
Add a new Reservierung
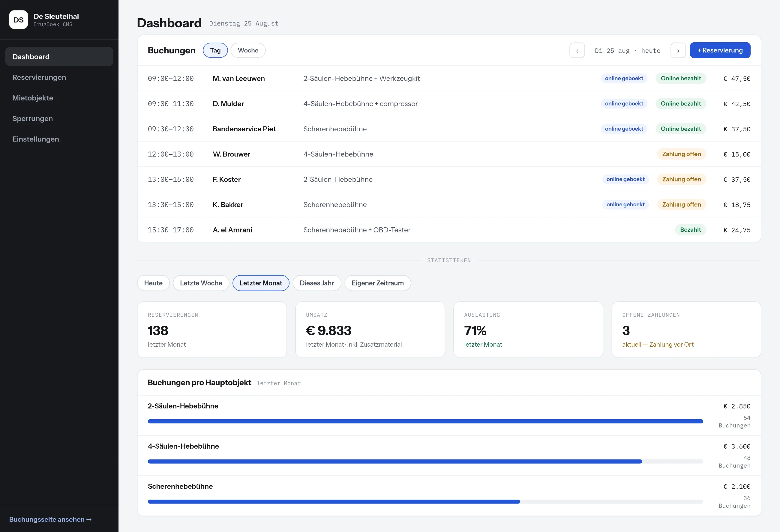click(x=720, y=50)
